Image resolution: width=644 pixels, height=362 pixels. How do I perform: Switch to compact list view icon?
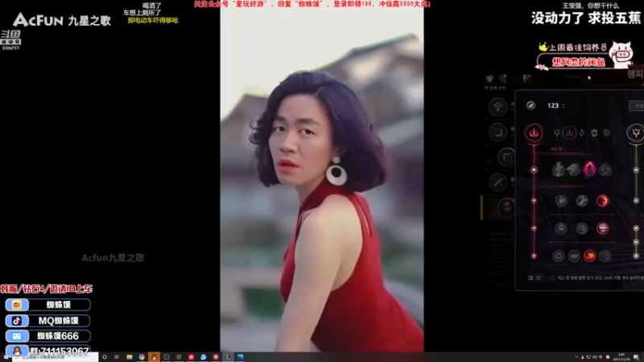530,278
